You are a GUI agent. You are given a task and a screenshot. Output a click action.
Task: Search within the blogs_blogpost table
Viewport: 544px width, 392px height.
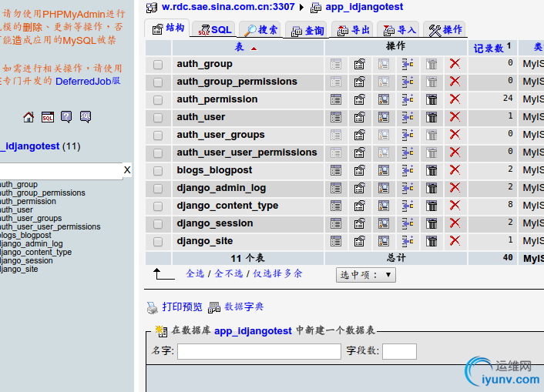pyautogui.click(x=384, y=170)
